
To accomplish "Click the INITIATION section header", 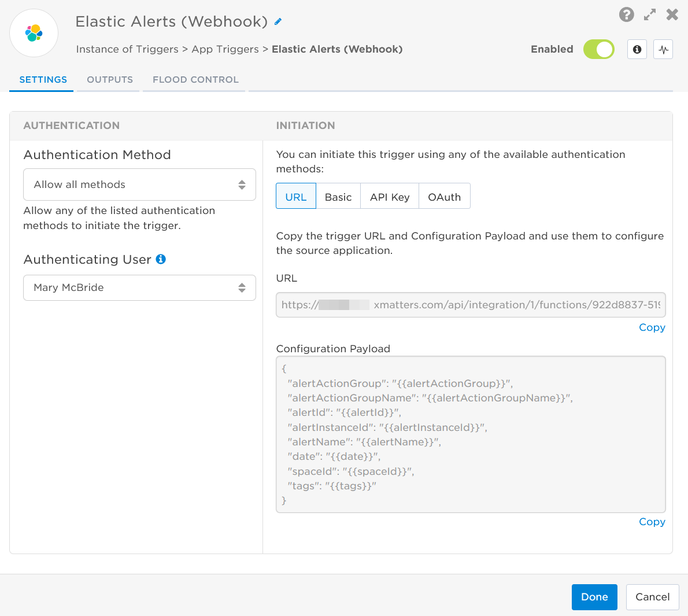I will pyautogui.click(x=305, y=126).
